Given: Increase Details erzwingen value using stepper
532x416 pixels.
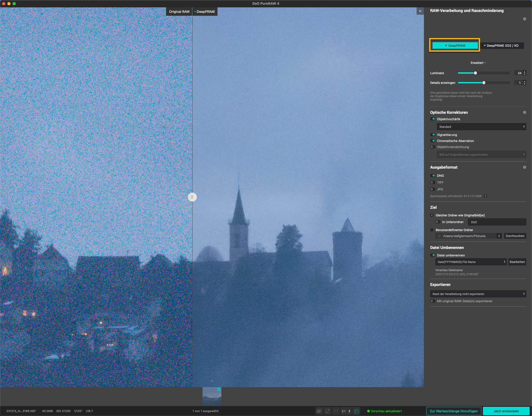Looking at the screenshot, I should (x=525, y=81).
